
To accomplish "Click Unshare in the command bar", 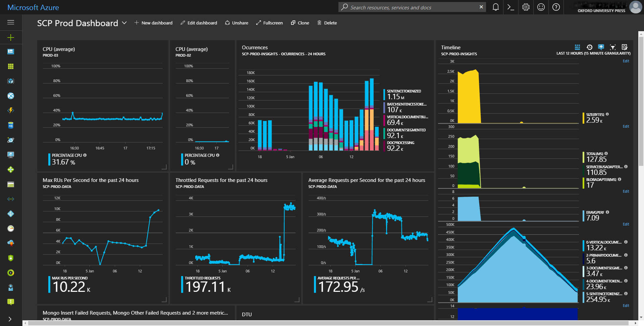I will tap(237, 23).
